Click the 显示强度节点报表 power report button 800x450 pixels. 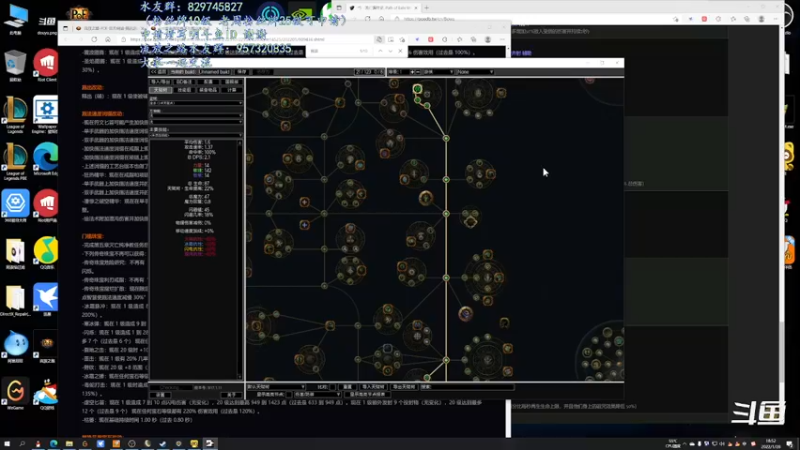(x=367, y=394)
